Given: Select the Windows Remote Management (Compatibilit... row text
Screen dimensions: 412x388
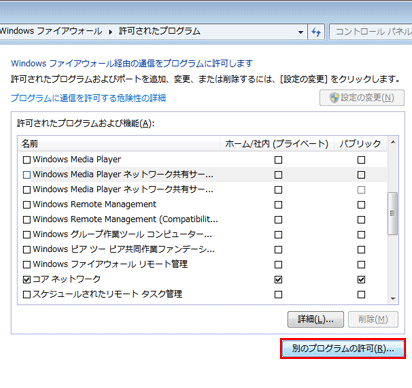Looking at the screenshot, I should [125, 219].
